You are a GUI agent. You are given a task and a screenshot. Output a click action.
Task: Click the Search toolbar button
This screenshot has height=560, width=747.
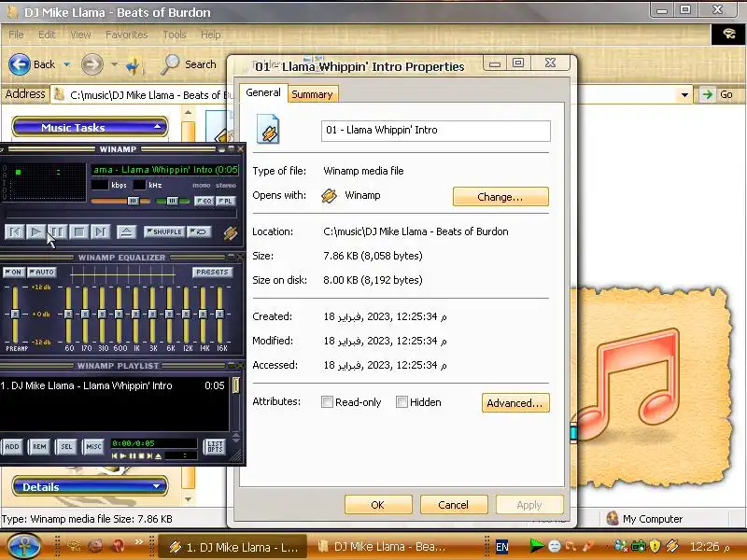[x=189, y=64]
